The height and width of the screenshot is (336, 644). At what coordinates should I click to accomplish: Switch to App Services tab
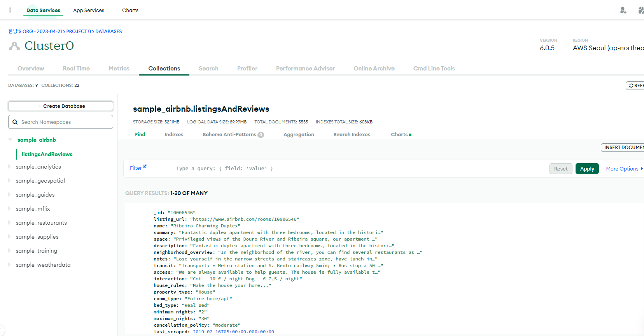point(89,10)
